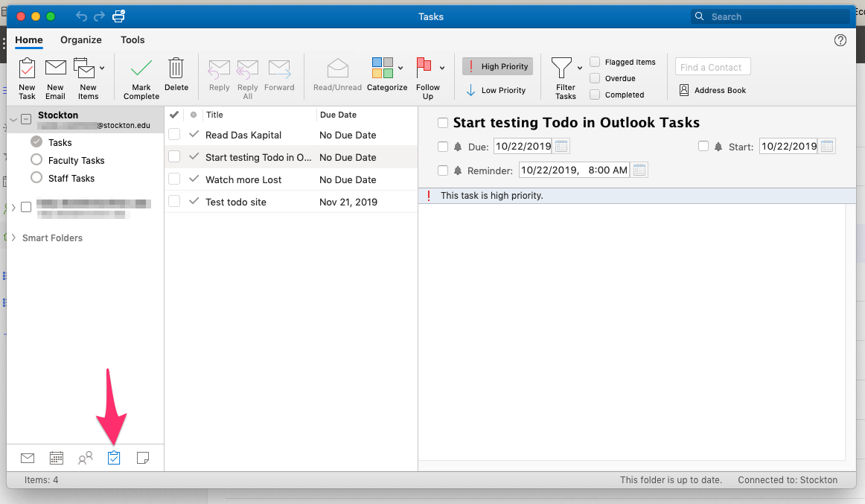The height and width of the screenshot is (504, 865).
Task: Switch to Calendar view
Action: point(57,458)
